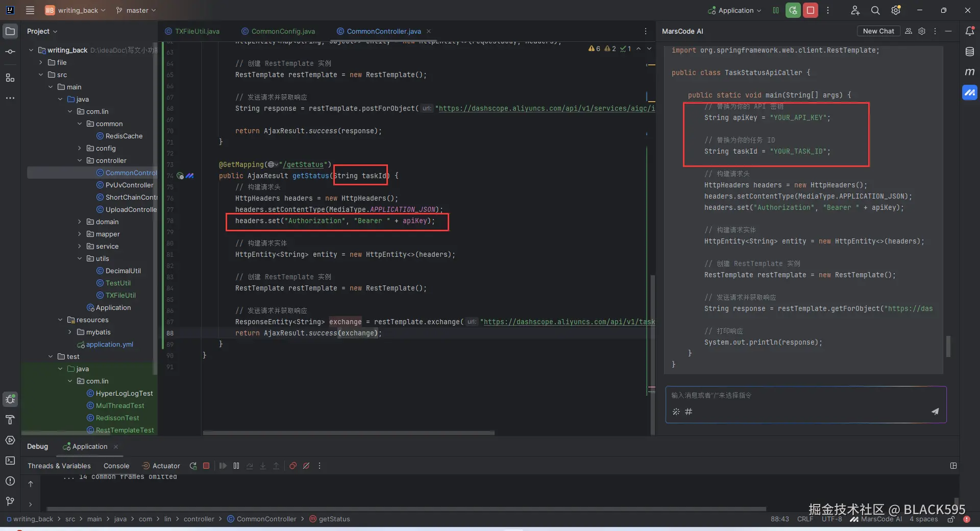Go to line via 88:43 indicator

[779, 519]
